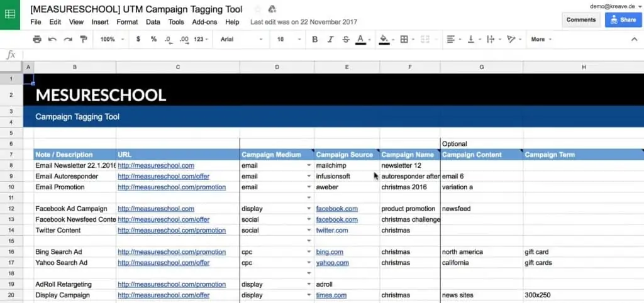The width and height of the screenshot is (644, 303).
Task: Click the blue Share button
Action: (x=623, y=19)
